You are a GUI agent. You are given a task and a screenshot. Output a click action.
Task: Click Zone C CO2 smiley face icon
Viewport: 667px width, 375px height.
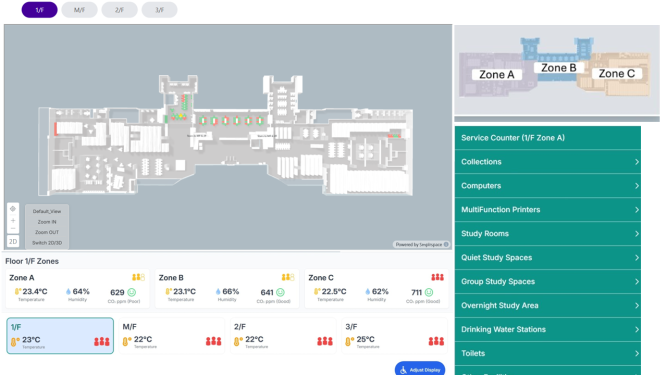[x=429, y=293]
